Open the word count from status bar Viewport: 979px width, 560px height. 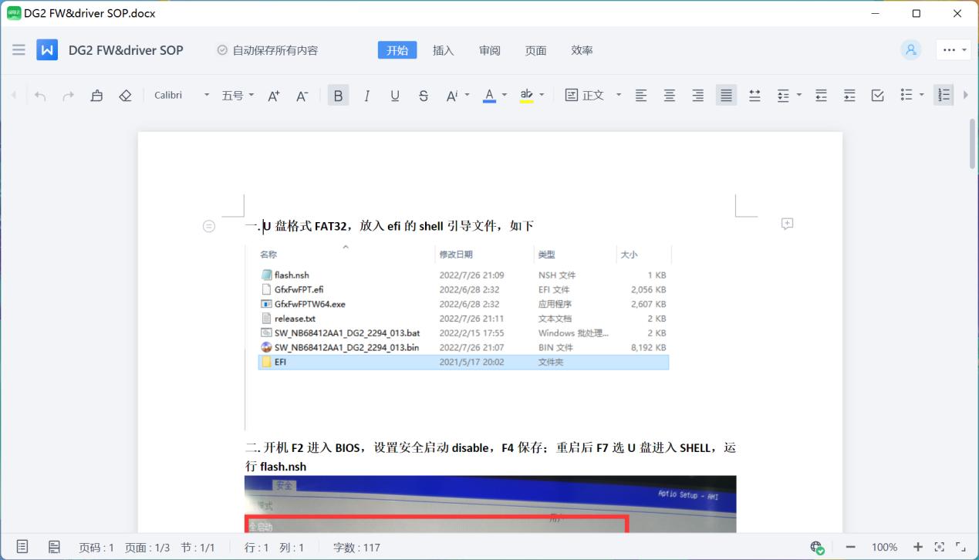(356, 547)
